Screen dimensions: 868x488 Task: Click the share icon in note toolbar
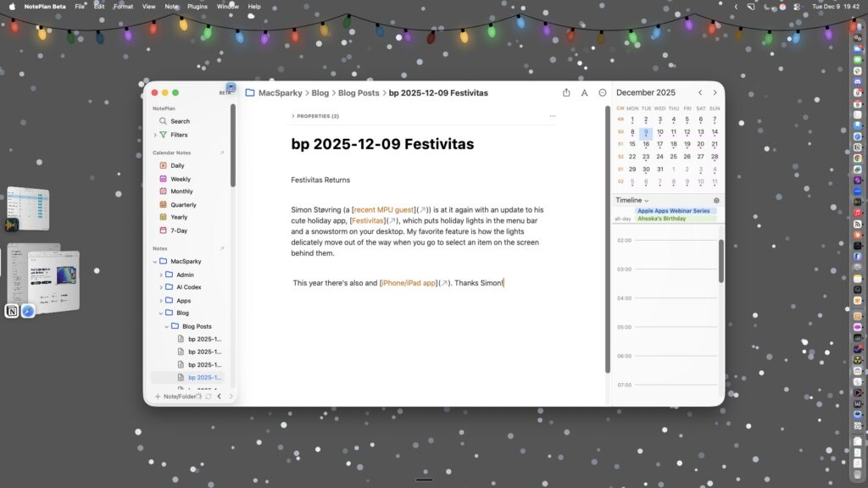(x=566, y=93)
